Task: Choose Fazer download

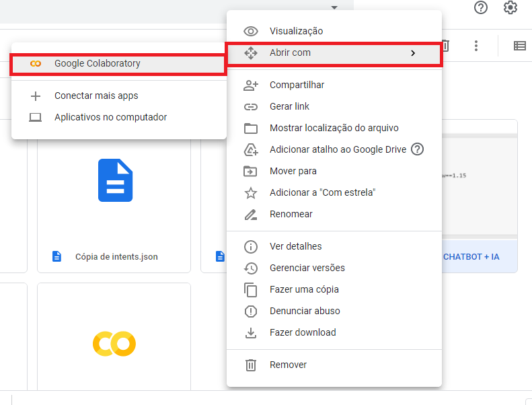Action: 334,333
